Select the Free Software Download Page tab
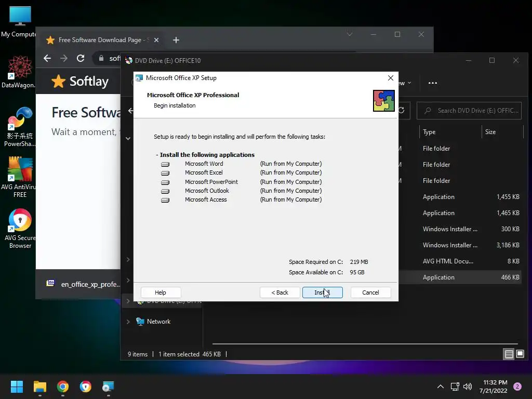Viewport: 532px width, 399px height. point(102,40)
